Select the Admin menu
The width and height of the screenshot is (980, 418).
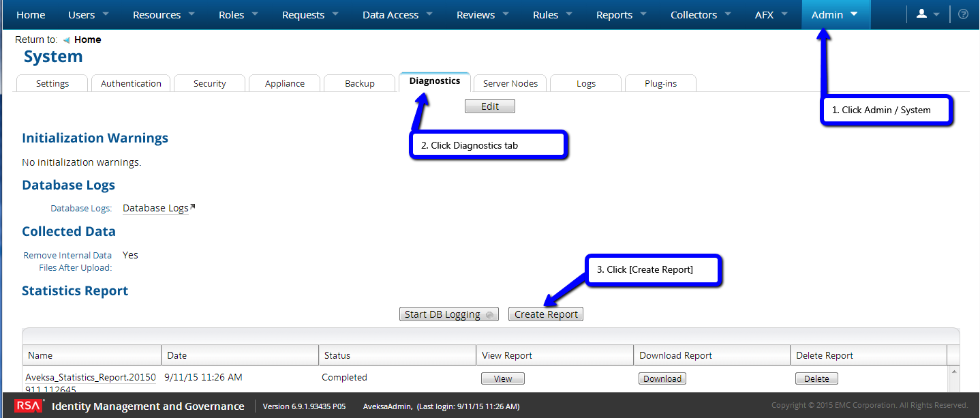(827, 14)
